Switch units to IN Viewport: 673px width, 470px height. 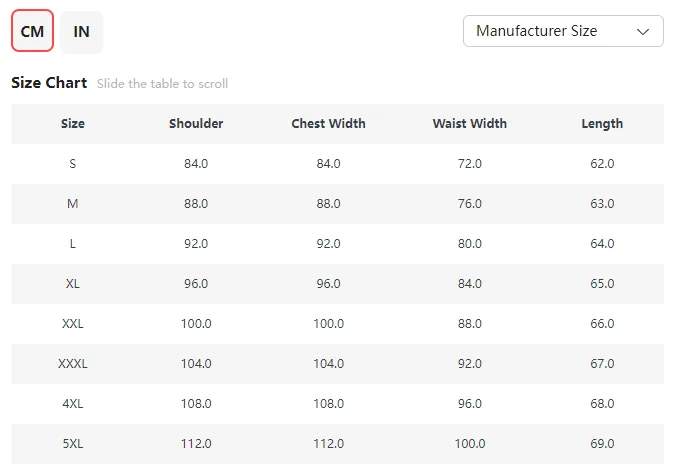(81, 32)
